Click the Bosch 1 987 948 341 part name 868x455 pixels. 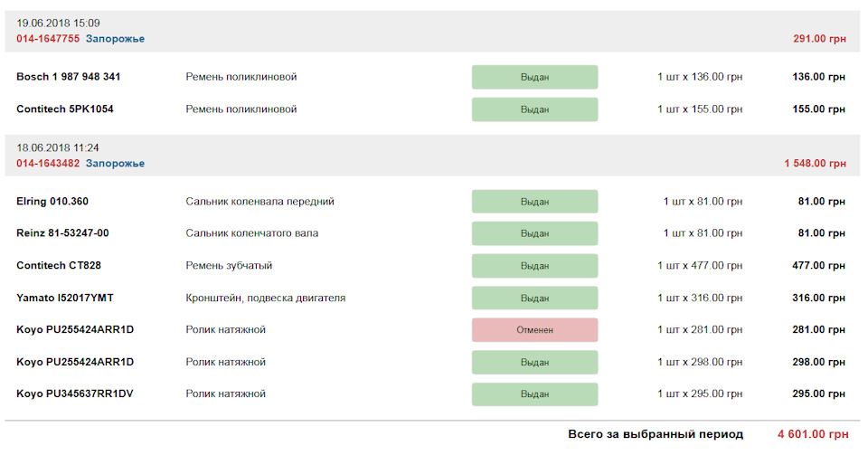pyautogui.click(x=68, y=77)
